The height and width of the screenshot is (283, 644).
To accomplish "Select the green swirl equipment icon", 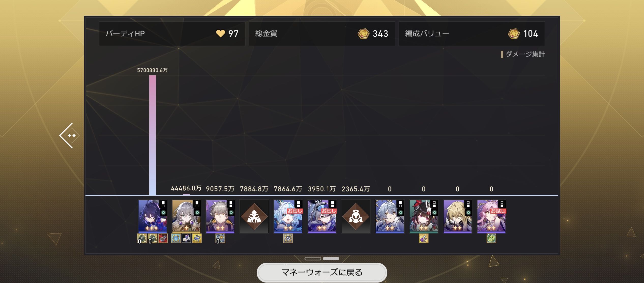I will (x=491, y=239).
